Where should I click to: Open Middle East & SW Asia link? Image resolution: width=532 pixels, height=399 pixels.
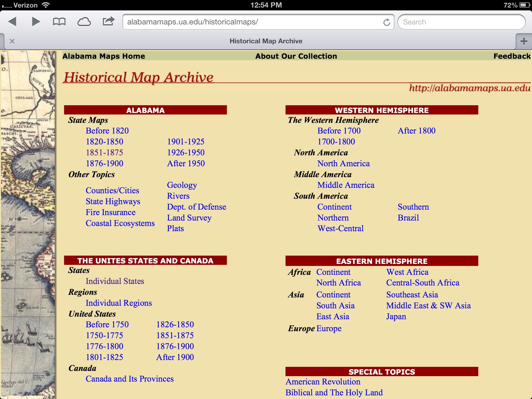pos(428,305)
